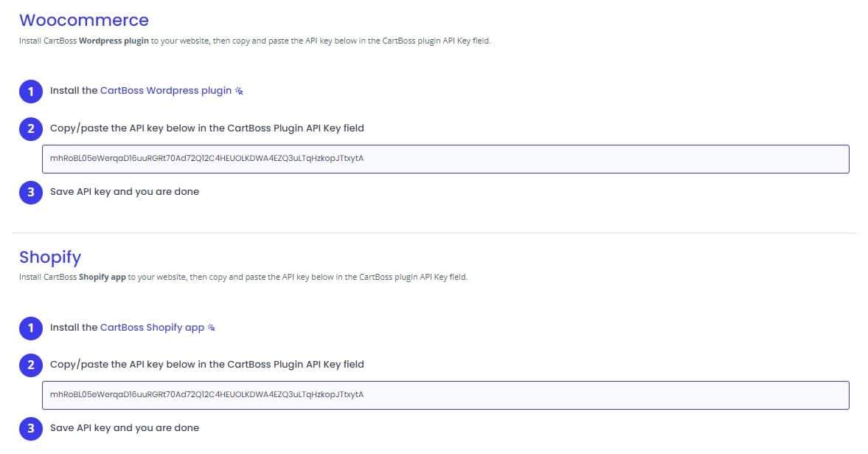
Task: Click the external link icon beside CartBoss Shopify app
Action: pos(211,326)
